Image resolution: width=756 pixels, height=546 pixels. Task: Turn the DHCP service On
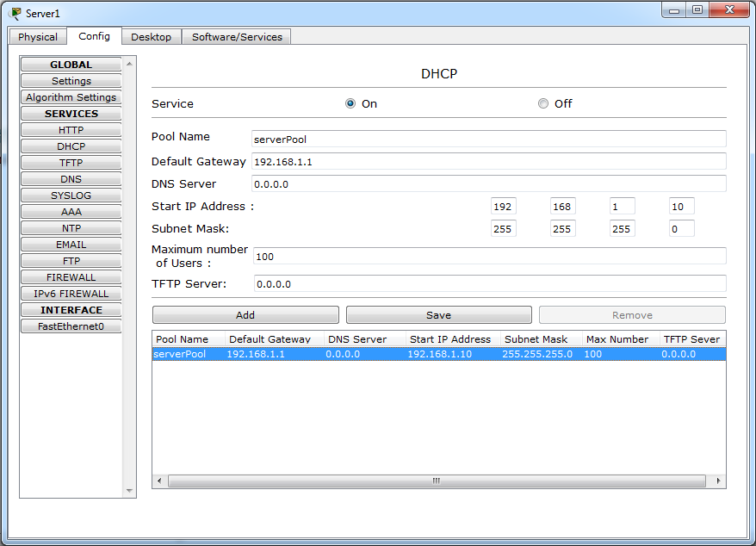(350, 102)
